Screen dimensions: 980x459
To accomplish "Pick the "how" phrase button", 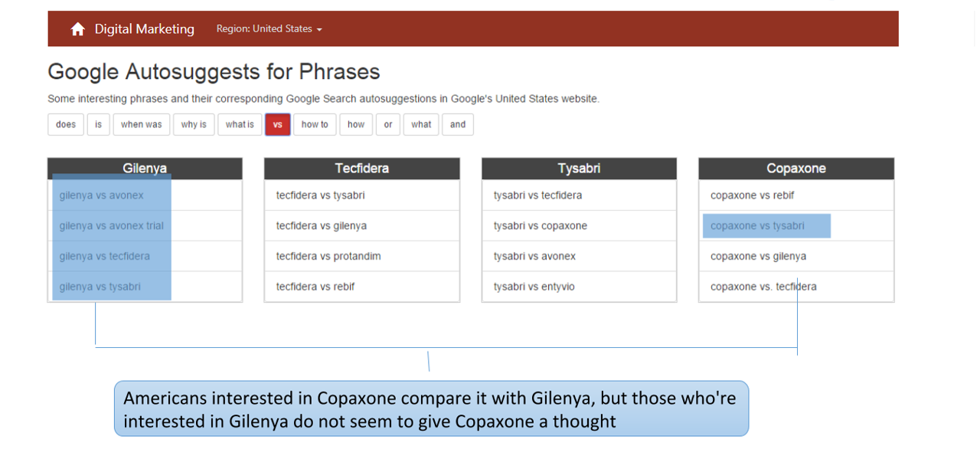I will pyautogui.click(x=356, y=124).
